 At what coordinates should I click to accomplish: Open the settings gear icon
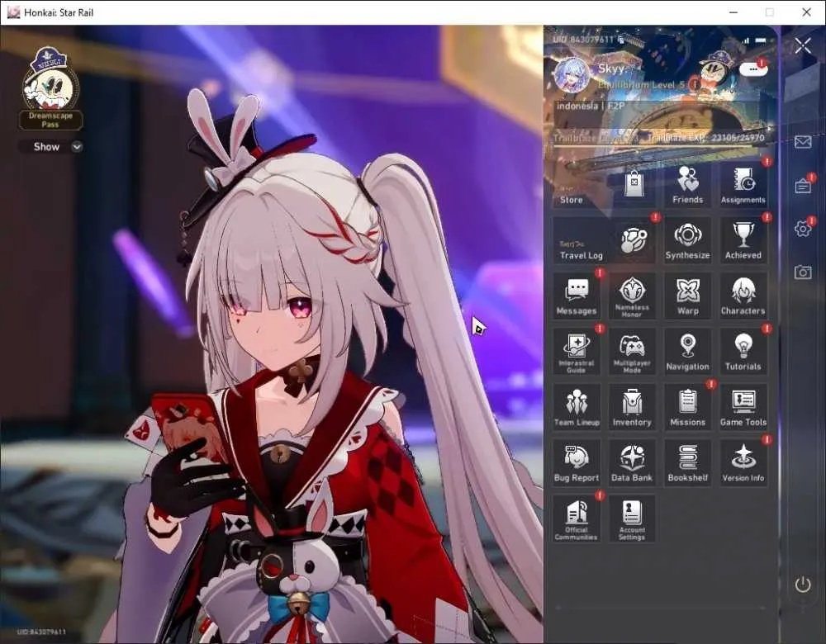803,229
